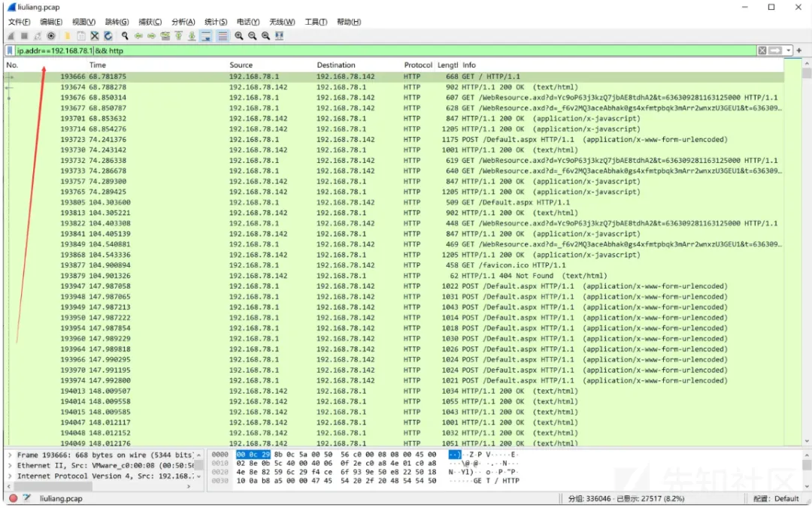Sort packets by the Protocol column header
The height and width of the screenshot is (508, 812).
point(418,65)
